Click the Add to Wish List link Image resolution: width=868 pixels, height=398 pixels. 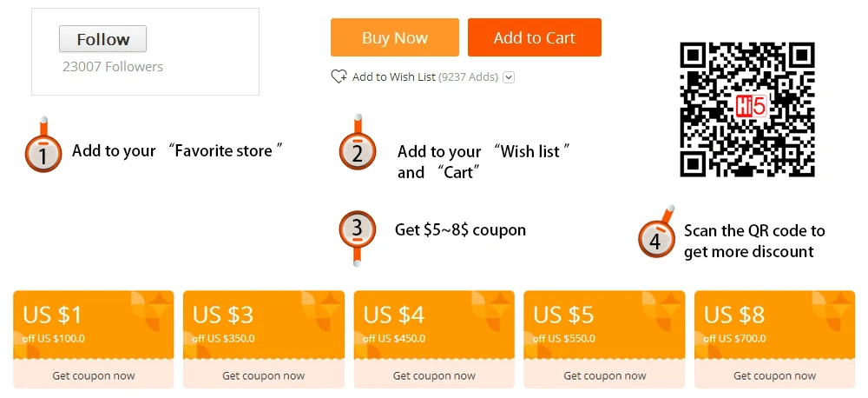[394, 77]
